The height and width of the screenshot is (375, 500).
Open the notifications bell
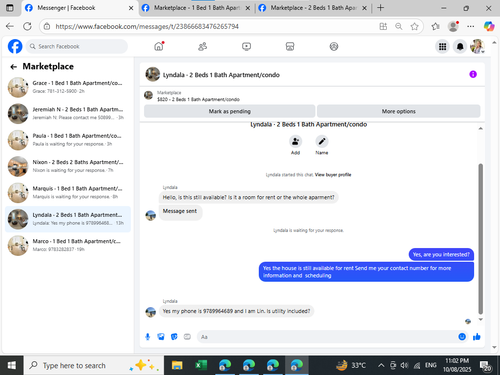(460, 47)
